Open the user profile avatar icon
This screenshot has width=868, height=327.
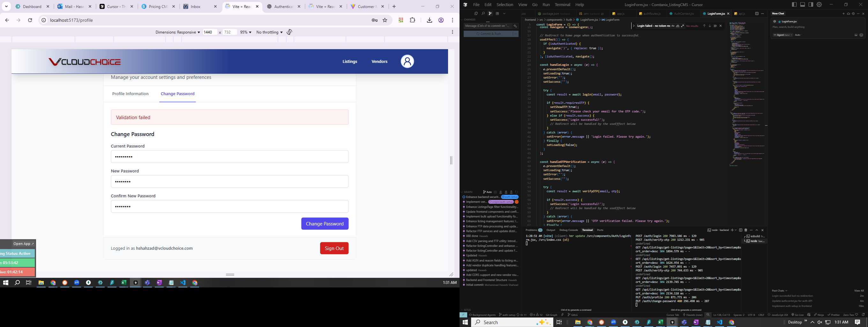click(407, 61)
